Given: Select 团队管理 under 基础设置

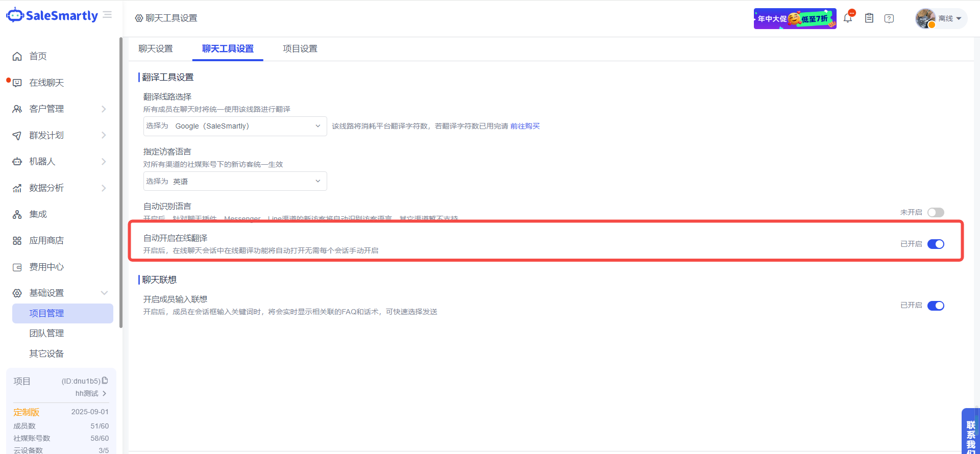Looking at the screenshot, I should click(46, 333).
